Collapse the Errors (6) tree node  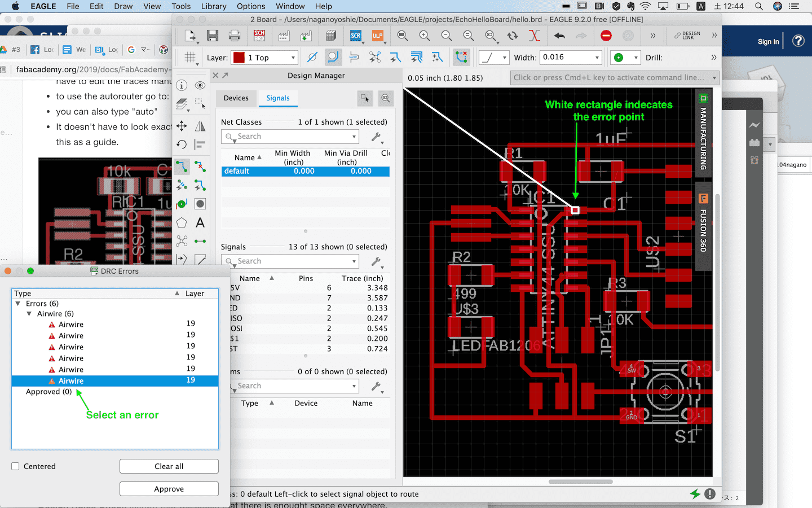pyautogui.click(x=18, y=304)
